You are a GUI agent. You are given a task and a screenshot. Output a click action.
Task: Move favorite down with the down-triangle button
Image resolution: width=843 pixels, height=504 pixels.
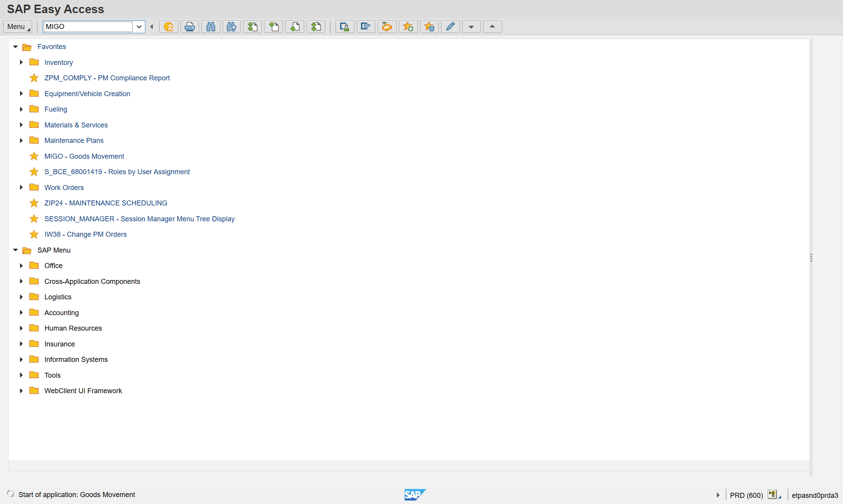click(471, 27)
